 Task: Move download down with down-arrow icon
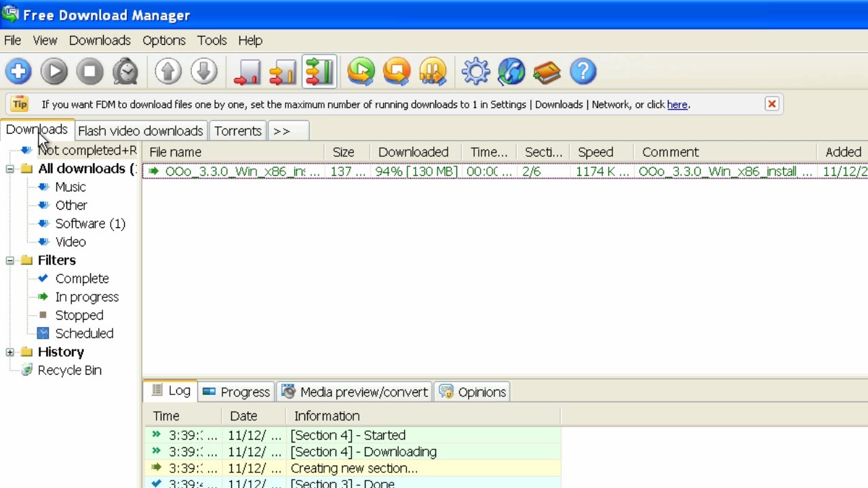204,71
